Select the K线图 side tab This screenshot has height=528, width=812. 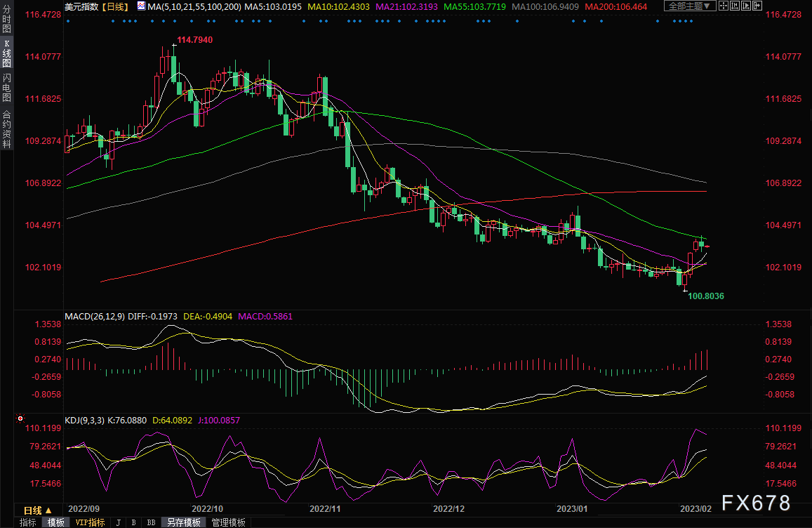pos(7,53)
